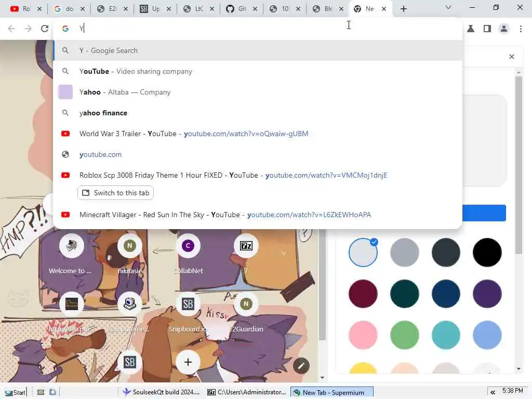Viewport: 532px width, 399px height.
Task: Add a shortcut with the plus tile
Action: (188, 362)
